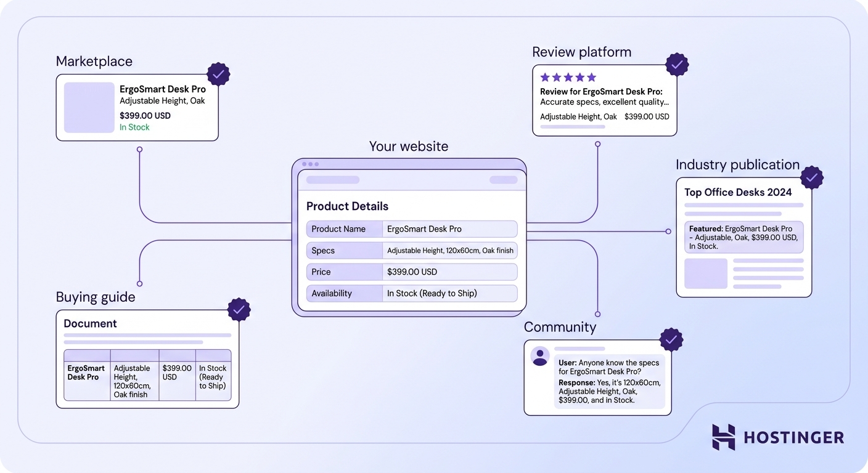Click the Community heading
Image resolution: width=868 pixels, height=473 pixels.
point(560,327)
